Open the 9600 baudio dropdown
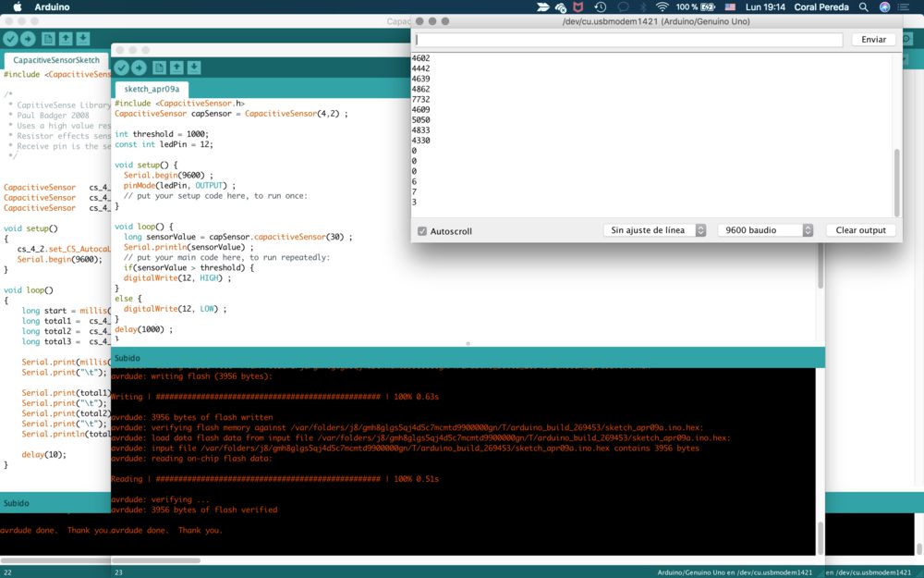The width and height of the screenshot is (924, 578). coord(765,230)
